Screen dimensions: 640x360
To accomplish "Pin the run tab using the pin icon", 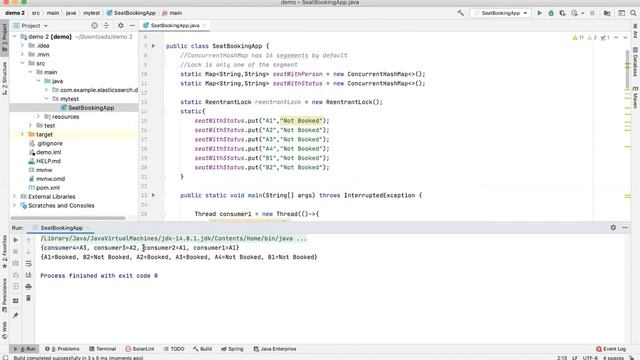I will coord(16,315).
